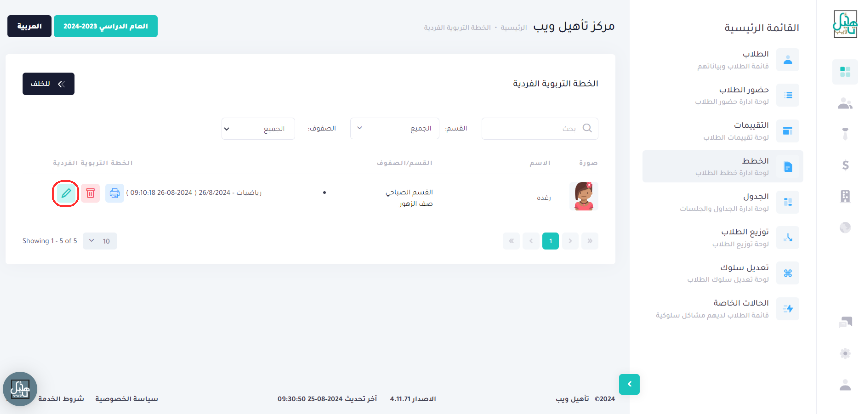Click the single-arrow page button right of 1
The height and width of the screenshot is (414, 868).
tap(570, 241)
